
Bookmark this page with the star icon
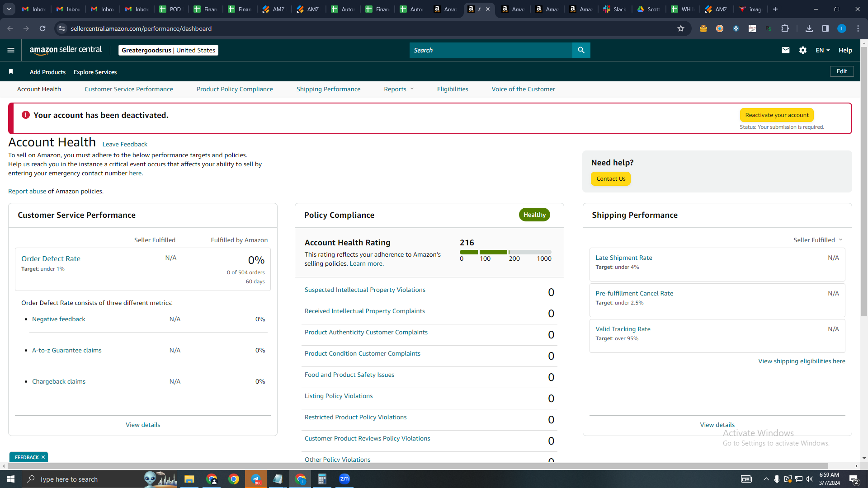[x=681, y=28]
